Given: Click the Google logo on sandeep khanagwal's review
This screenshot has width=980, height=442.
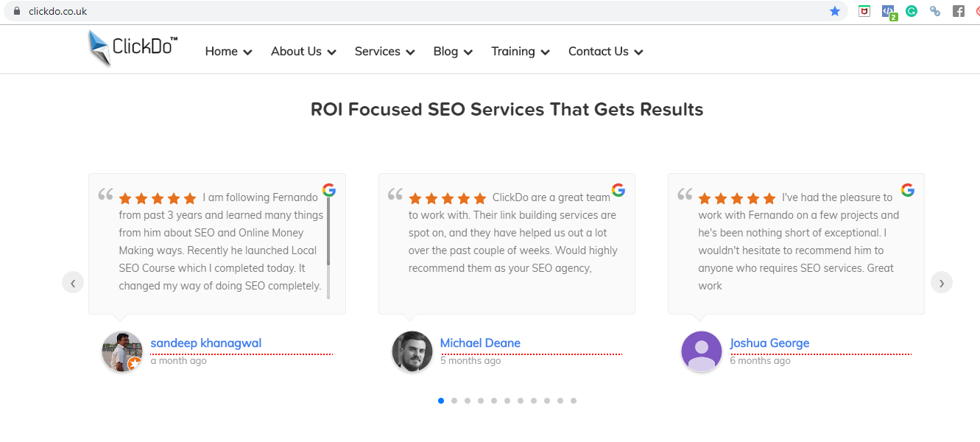Looking at the screenshot, I should 328,189.
